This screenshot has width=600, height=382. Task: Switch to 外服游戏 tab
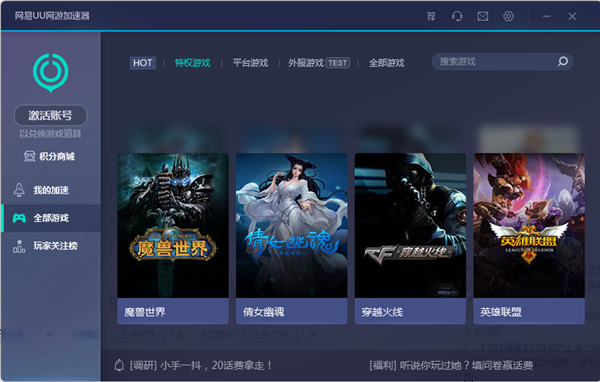point(306,63)
